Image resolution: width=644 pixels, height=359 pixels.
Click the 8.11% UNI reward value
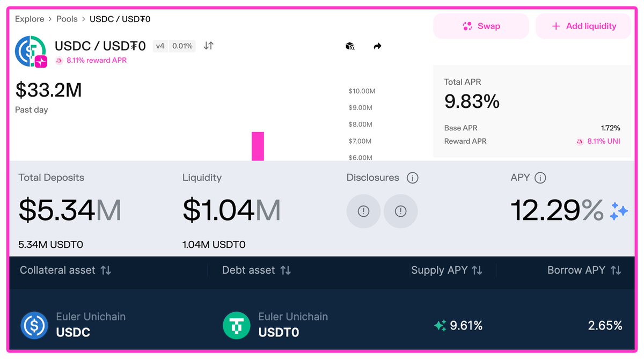(604, 142)
